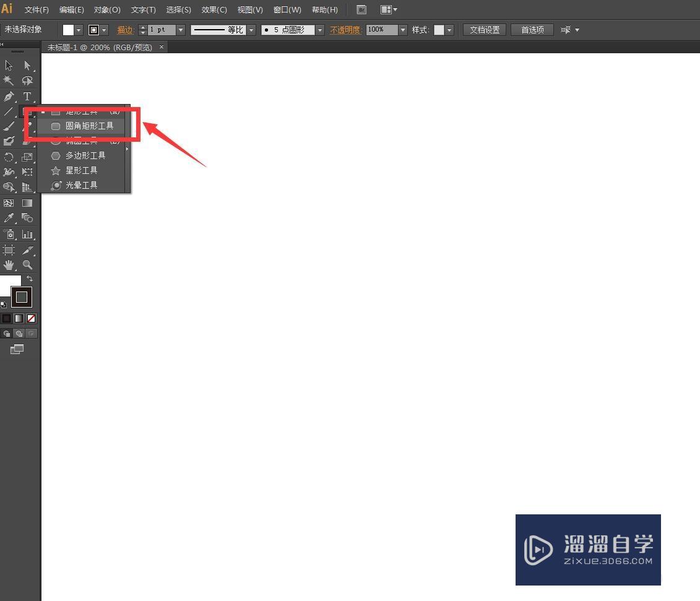The width and height of the screenshot is (700, 601).
Task: Select the Magic Wand tool
Action: pos(9,80)
